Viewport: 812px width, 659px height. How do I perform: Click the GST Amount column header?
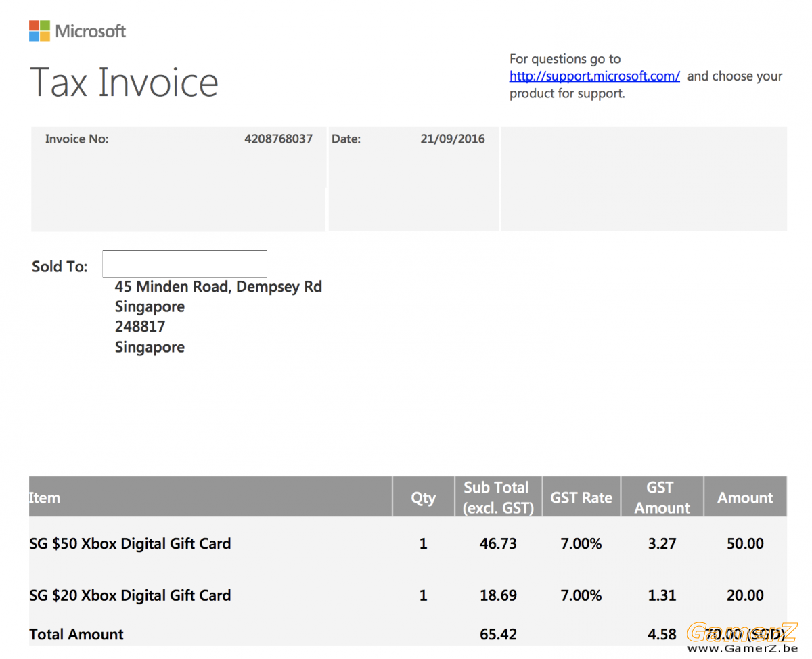click(x=662, y=497)
